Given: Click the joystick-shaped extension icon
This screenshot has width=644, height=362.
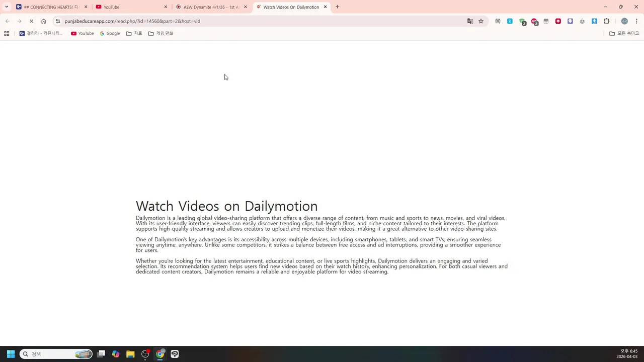Looking at the screenshot, I should 582,21.
